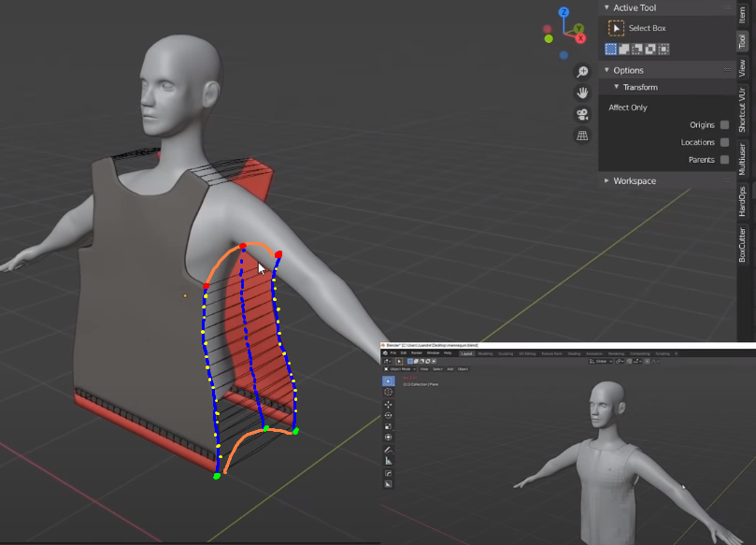The image size is (756, 545).
Task: Open the Global orientation dropdown in inset window
Action: coord(601,361)
